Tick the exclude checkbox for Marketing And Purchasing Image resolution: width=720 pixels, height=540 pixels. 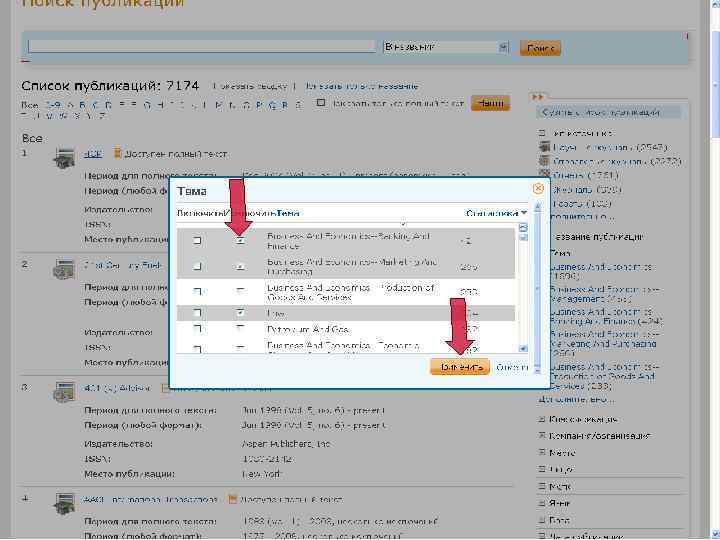[x=240, y=266]
